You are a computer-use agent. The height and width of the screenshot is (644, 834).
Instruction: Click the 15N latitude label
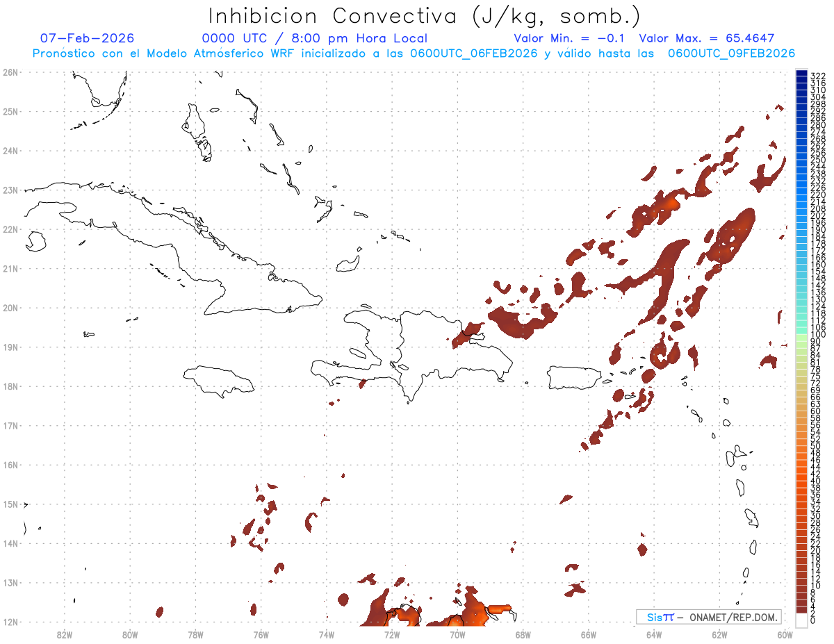pyautogui.click(x=10, y=504)
